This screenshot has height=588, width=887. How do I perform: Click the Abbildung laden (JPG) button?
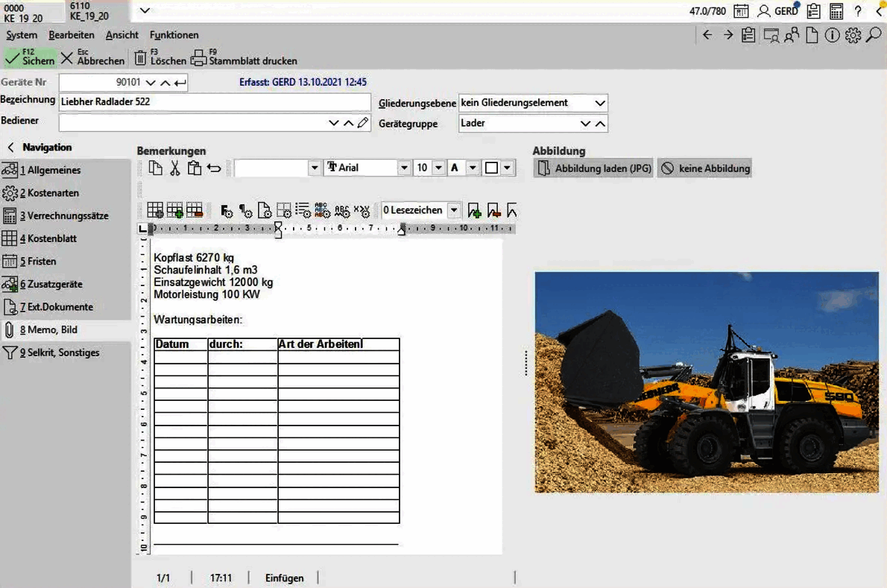593,168
